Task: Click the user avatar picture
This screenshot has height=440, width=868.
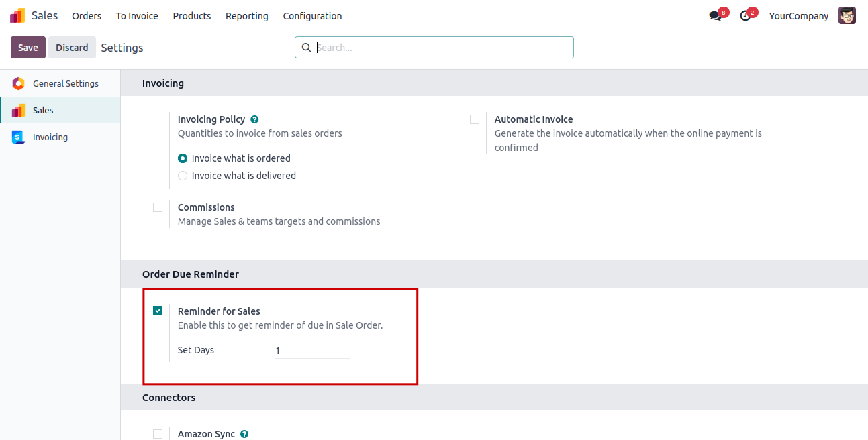Action: (x=847, y=16)
